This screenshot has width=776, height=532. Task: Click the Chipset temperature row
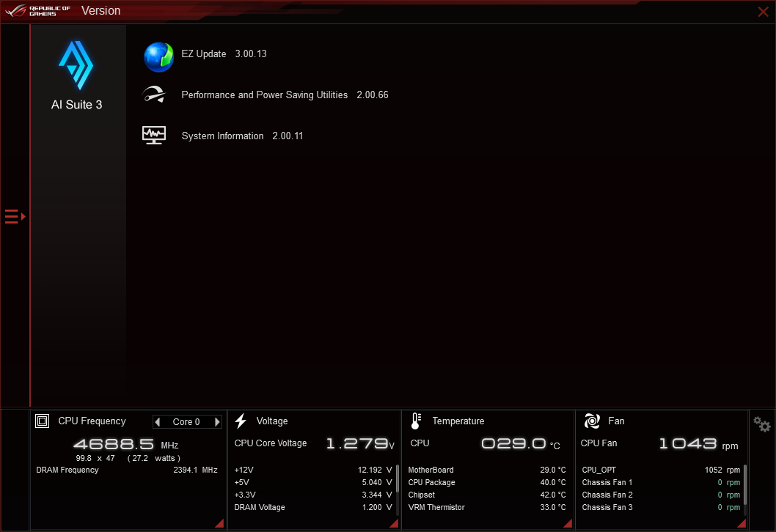click(487, 495)
